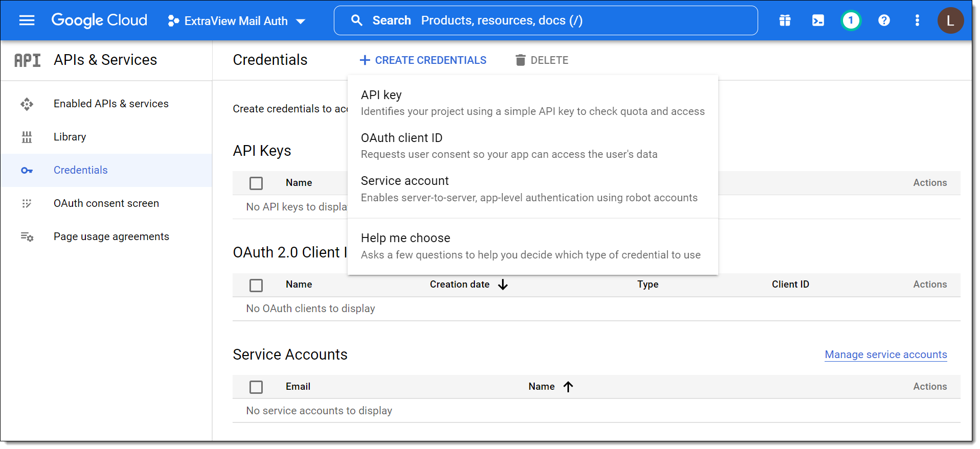The image size is (980, 449).
Task: Click the Service Accounts Actions header
Action: pyautogui.click(x=930, y=387)
